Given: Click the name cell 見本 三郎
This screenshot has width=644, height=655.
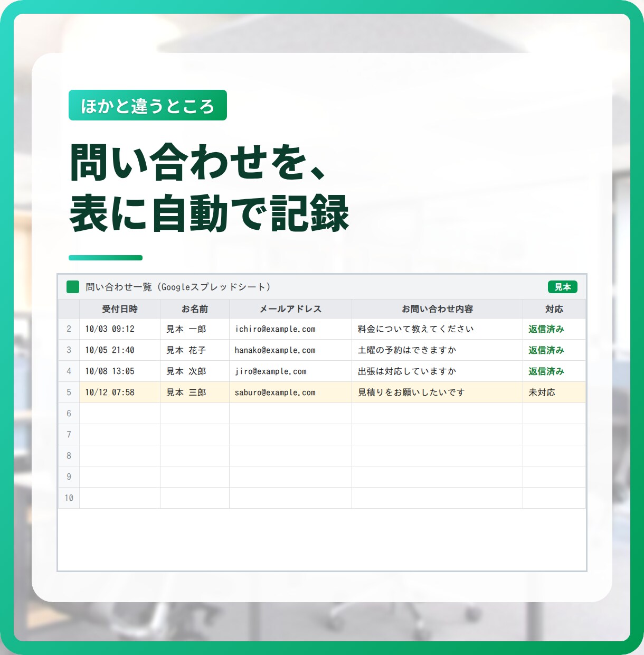Looking at the screenshot, I should 195,392.
